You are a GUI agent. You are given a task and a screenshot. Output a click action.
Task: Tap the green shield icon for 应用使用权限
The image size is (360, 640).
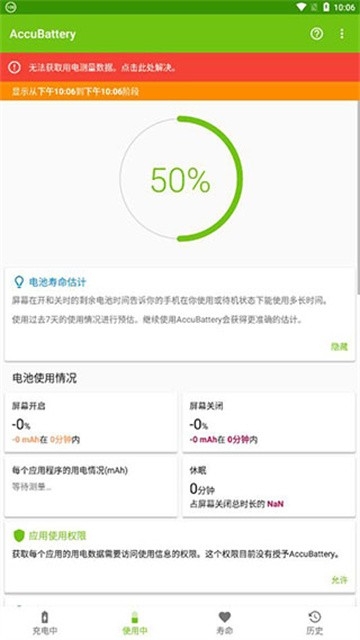[x=19, y=536]
